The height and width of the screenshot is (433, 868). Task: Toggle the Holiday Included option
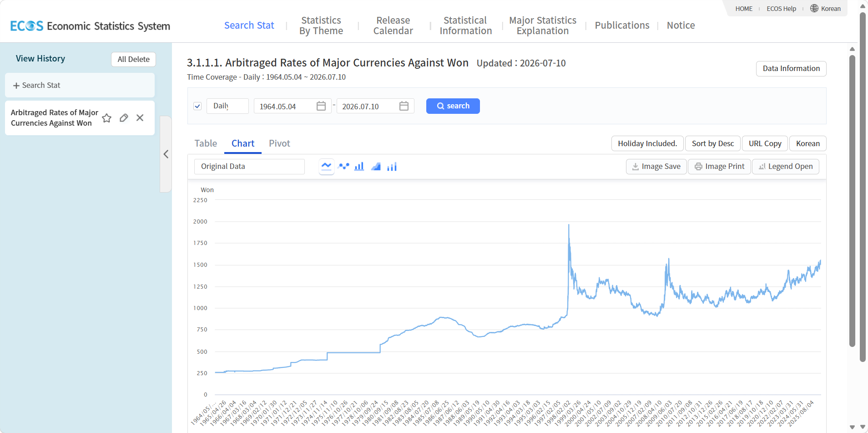pos(647,143)
